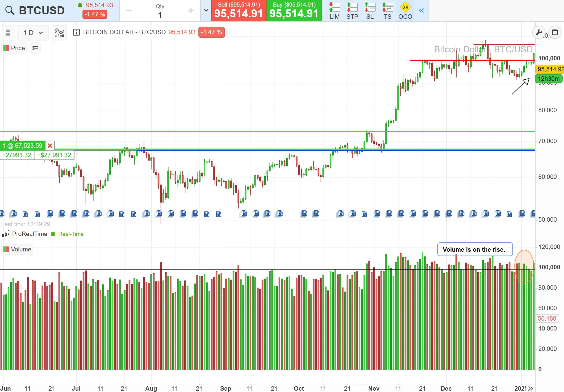The image size is (564, 392).
Task: Select the 1 @ 67,523.59 position label
Action: click(23, 146)
